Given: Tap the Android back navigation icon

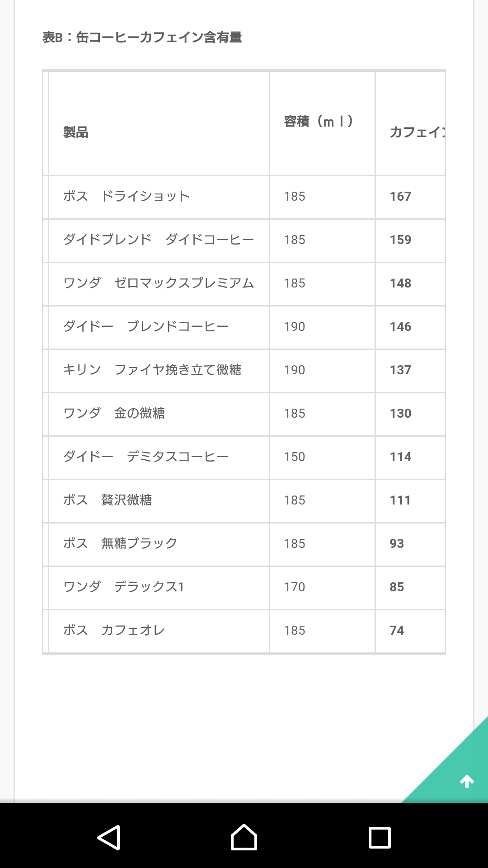Looking at the screenshot, I should (x=109, y=837).
